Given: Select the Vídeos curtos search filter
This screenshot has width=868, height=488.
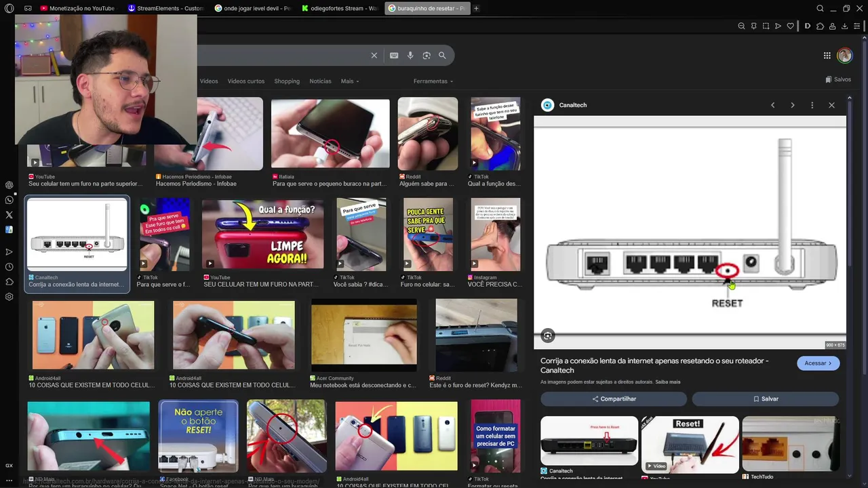Looking at the screenshot, I should point(246,81).
